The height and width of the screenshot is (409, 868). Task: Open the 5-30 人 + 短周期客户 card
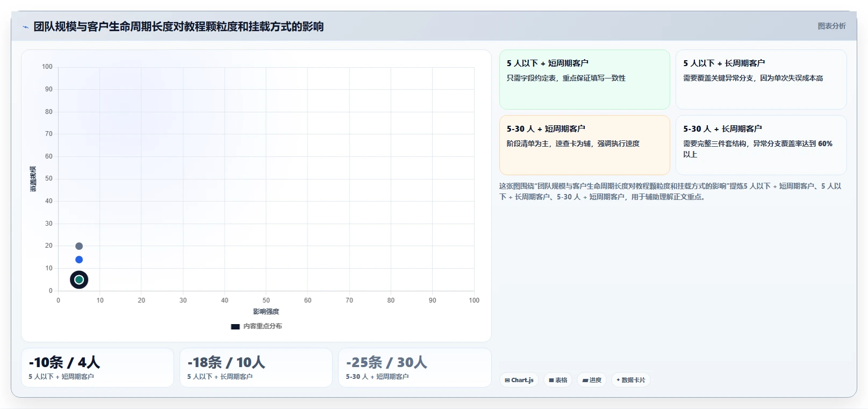point(584,145)
